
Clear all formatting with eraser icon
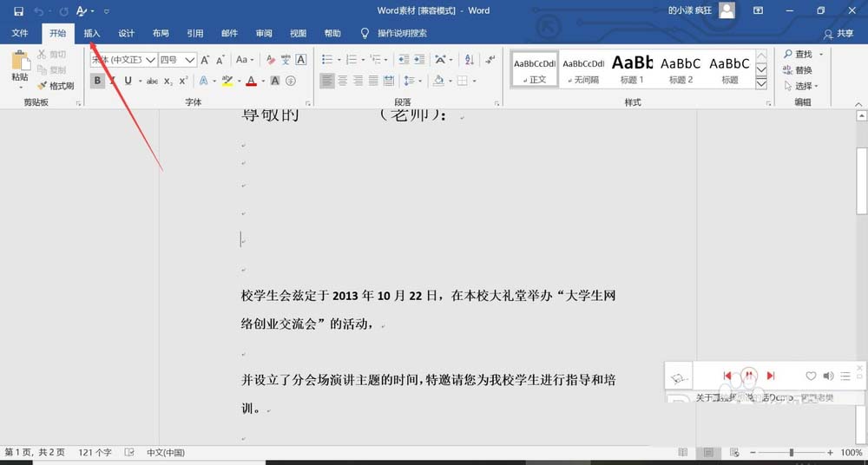tap(271, 60)
